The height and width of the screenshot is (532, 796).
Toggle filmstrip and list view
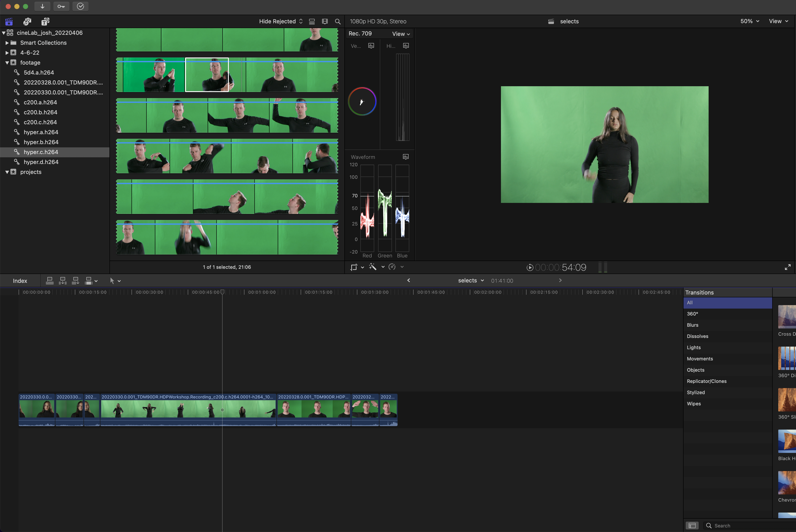click(x=312, y=21)
